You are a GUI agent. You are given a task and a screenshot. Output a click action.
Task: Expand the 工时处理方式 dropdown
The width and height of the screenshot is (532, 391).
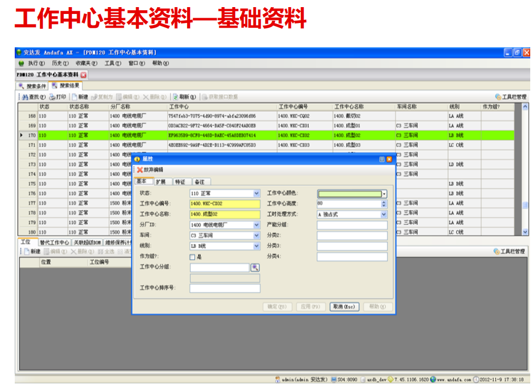384,214
